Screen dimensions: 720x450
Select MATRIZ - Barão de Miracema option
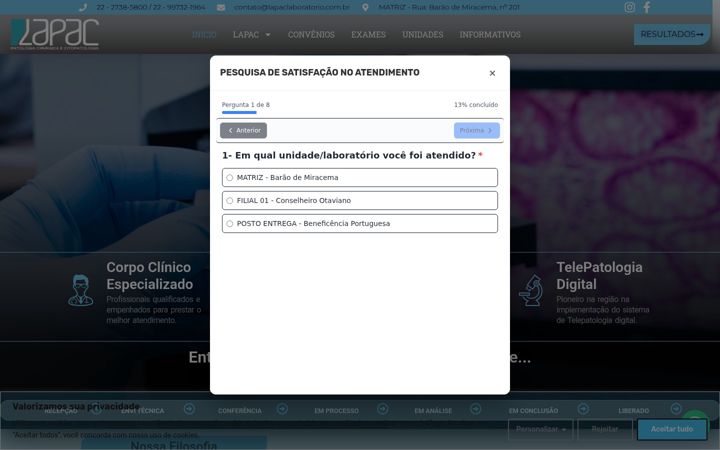pos(360,177)
